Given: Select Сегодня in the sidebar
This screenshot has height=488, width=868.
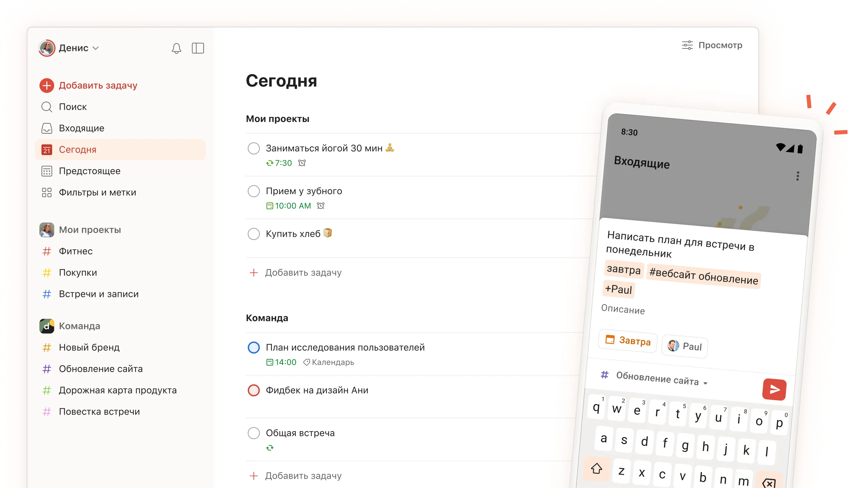Looking at the screenshot, I should [77, 149].
